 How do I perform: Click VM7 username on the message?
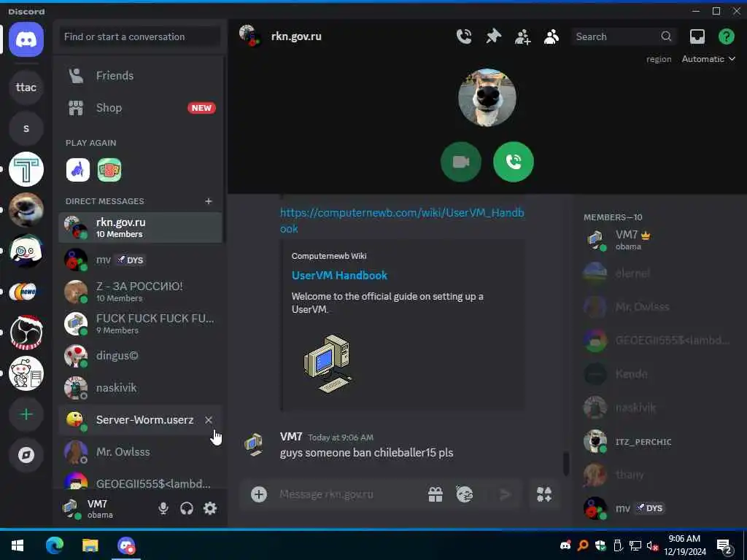point(291,437)
